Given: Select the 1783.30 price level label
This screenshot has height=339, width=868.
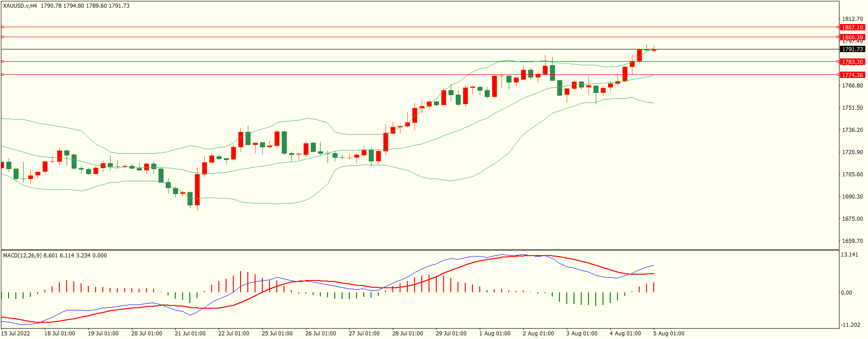Looking at the screenshot, I should click(852, 62).
